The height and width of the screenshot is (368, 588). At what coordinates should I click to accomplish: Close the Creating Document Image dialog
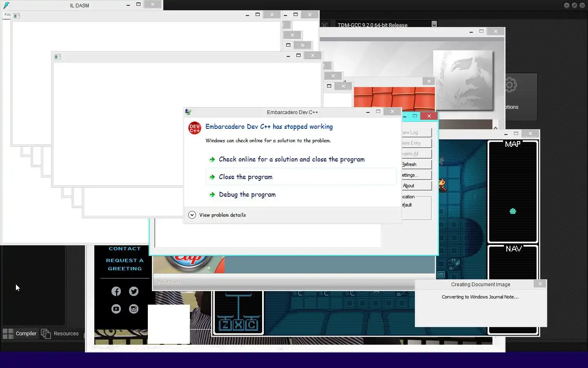540,284
